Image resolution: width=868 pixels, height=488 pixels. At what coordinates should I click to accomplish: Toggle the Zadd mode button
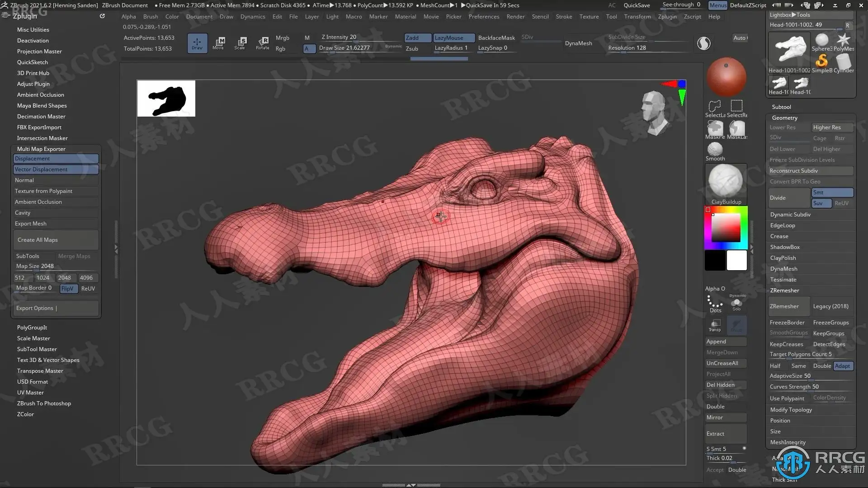(x=417, y=38)
